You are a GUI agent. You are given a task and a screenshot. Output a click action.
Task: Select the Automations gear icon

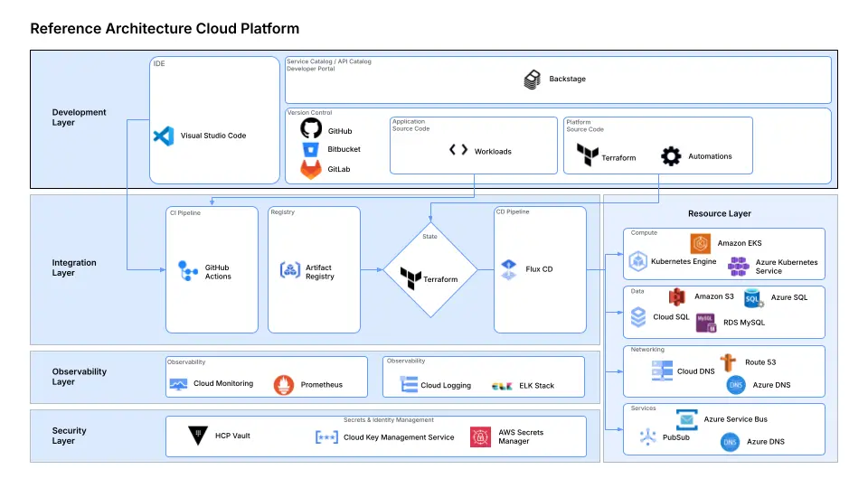click(x=670, y=156)
